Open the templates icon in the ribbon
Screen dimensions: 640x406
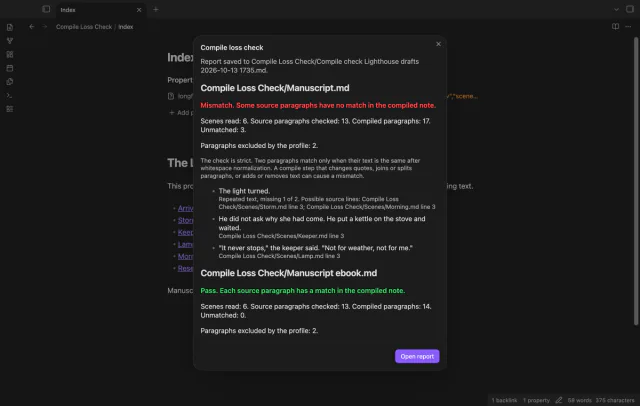pyautogui.click(x=10, y=82)
